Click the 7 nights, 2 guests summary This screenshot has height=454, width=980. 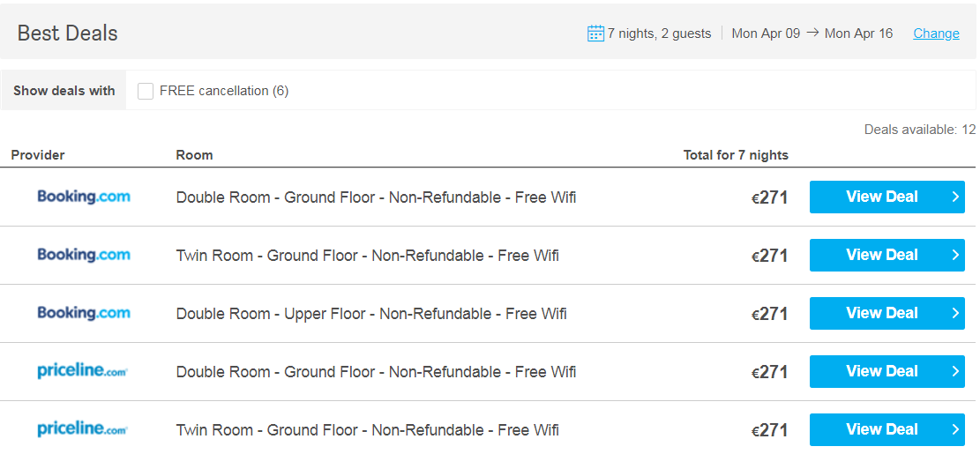click(x=660, y=33)
